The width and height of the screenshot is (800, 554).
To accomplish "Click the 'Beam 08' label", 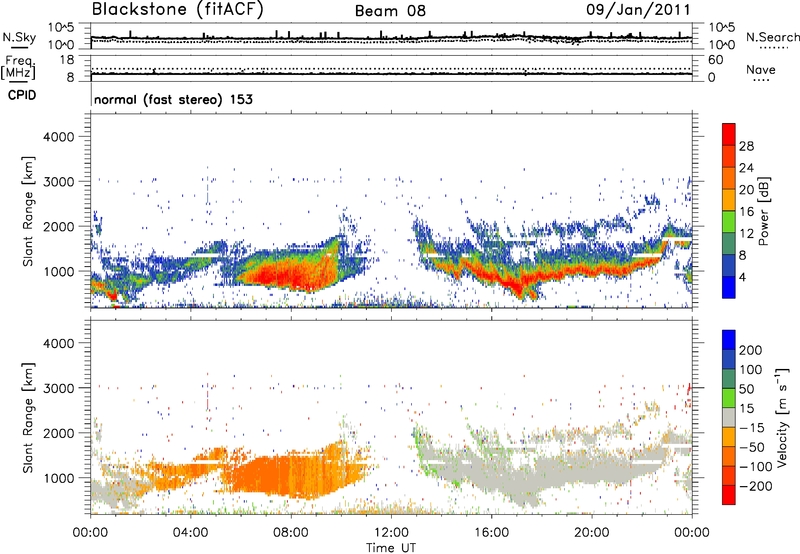I will [x=390, y=11].
